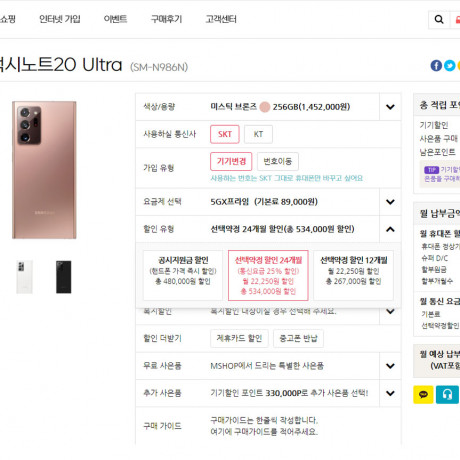The height and width of the screenshot is (460, 460).
Task: Select SKT as carrier
Action: tap(225, 134)
